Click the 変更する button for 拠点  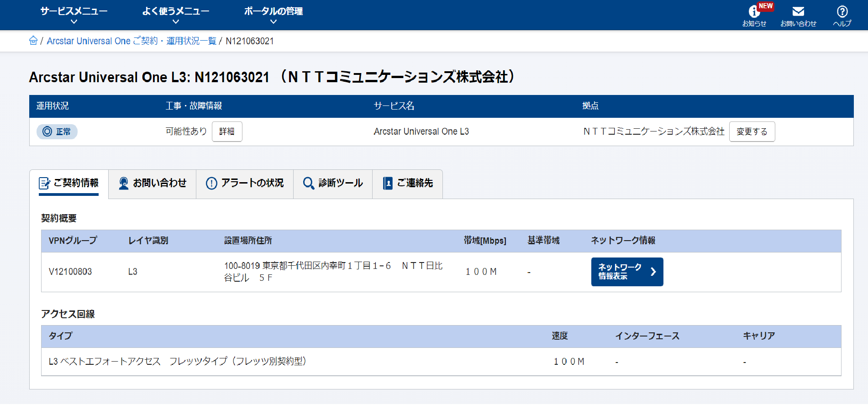[752, 131]
